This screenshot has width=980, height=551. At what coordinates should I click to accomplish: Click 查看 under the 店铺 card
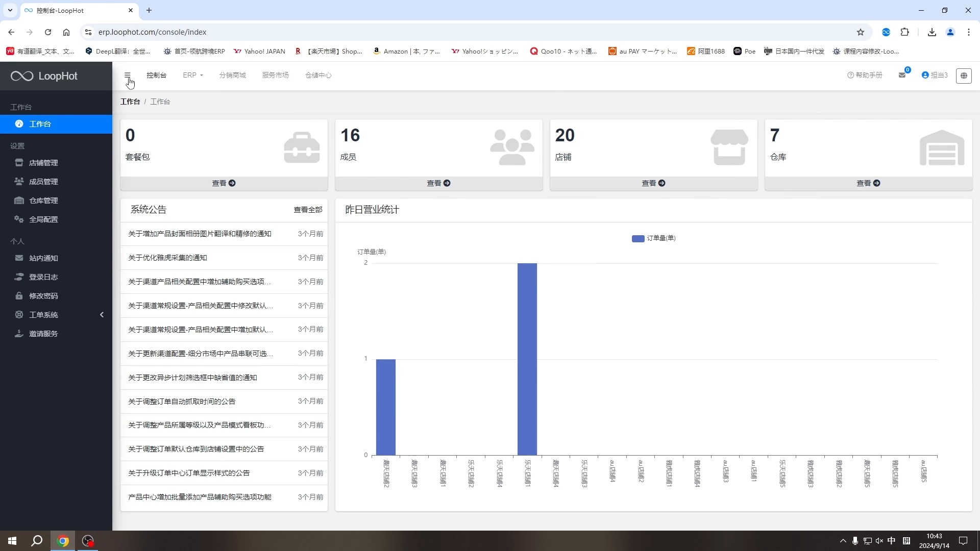point(653,183)
